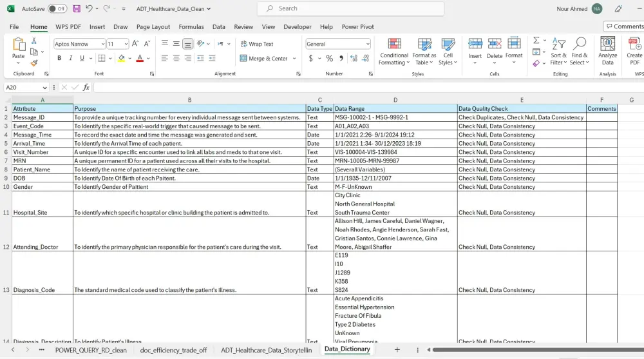Open the Power Pivot tab
This screenshot has width=644, height=359.
tap(357, 26)
